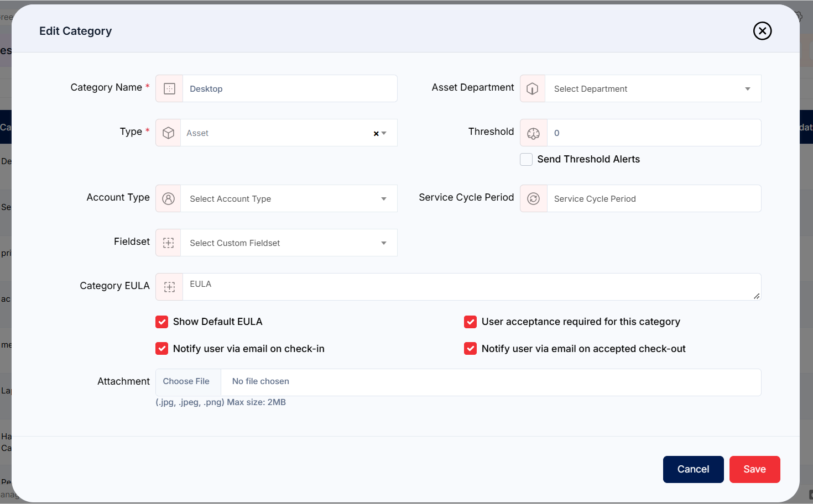The width and height of the screenshot is (813, 504).
Task: Click the '(.jpg, .jpeg, .png) Max size: 2MB' hint
Action: pyautogui.click(x=221, y=402)
